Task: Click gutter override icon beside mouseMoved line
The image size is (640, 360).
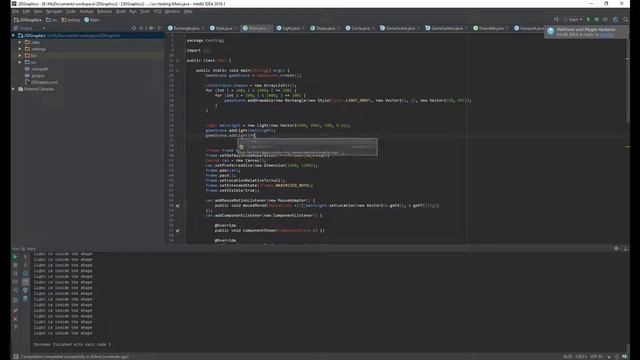Action: (177, 206)
